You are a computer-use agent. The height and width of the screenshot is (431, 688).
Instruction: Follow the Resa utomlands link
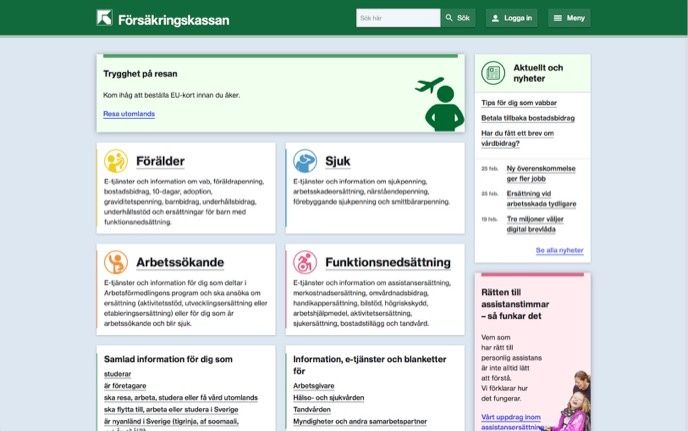(x=129, y=114)
